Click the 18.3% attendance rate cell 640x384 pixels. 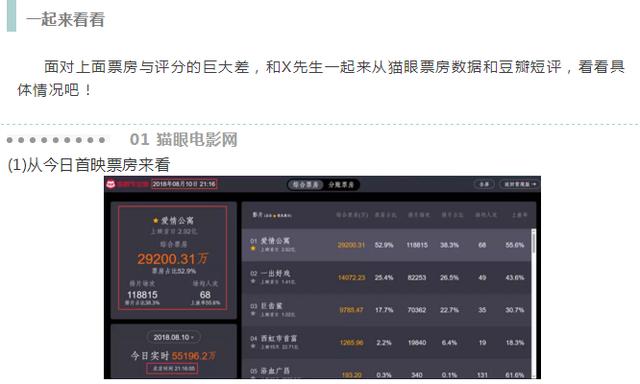(515, 343)
